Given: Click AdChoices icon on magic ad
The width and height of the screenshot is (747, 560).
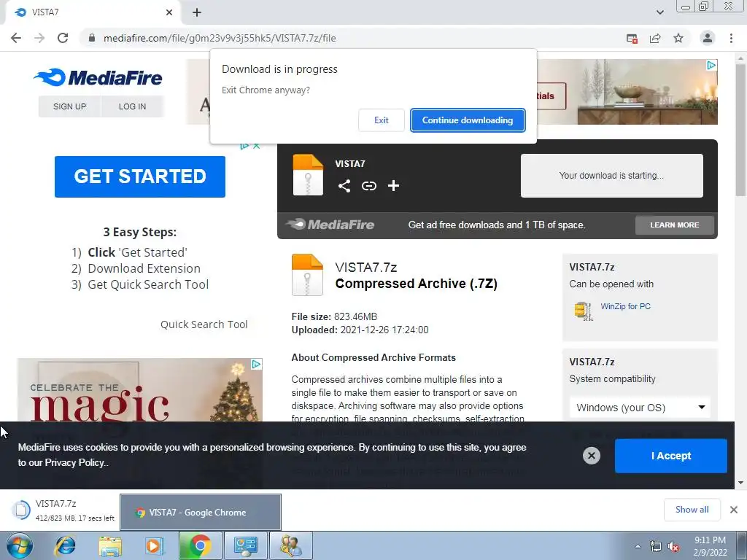Looking at the screenshot, I should 256,365.
